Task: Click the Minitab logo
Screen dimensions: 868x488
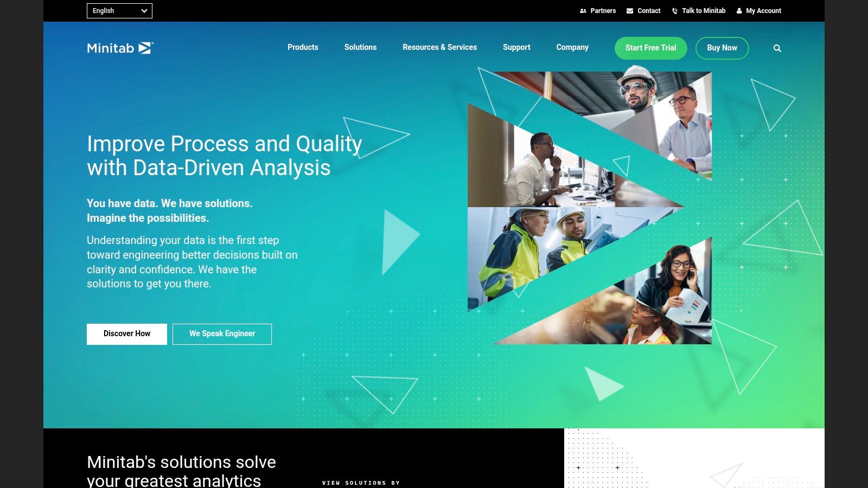Action: click(120, 48)
